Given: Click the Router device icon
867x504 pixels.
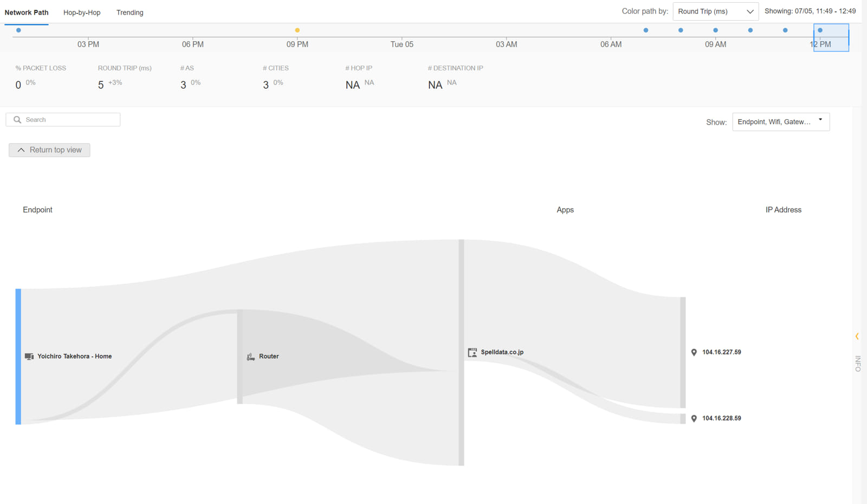Looking at the screenshot, I should pyautogui.click(x=251, y=357).
